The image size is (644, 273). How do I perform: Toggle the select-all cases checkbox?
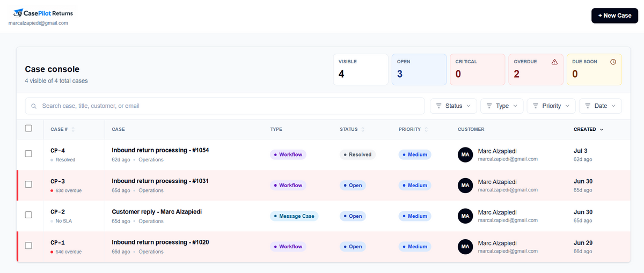[x=28, y=128]
